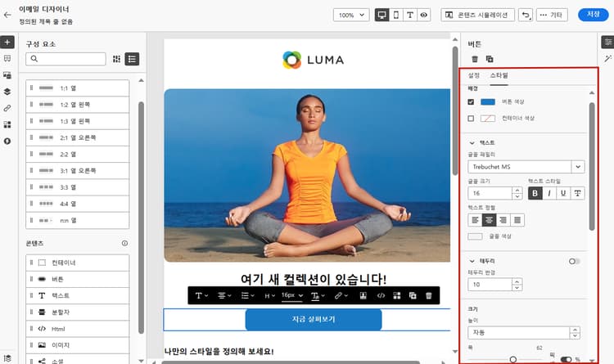Toggle the 테두리 border switch on

click(x=574, y=261)
